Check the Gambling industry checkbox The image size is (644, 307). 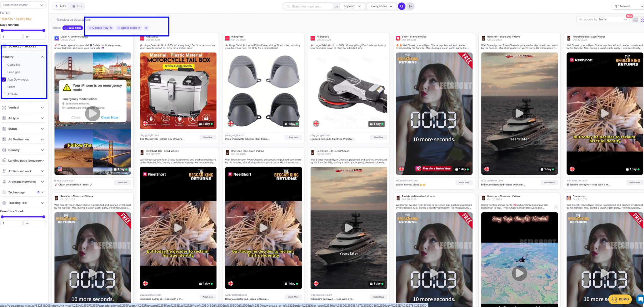point(4,65)
